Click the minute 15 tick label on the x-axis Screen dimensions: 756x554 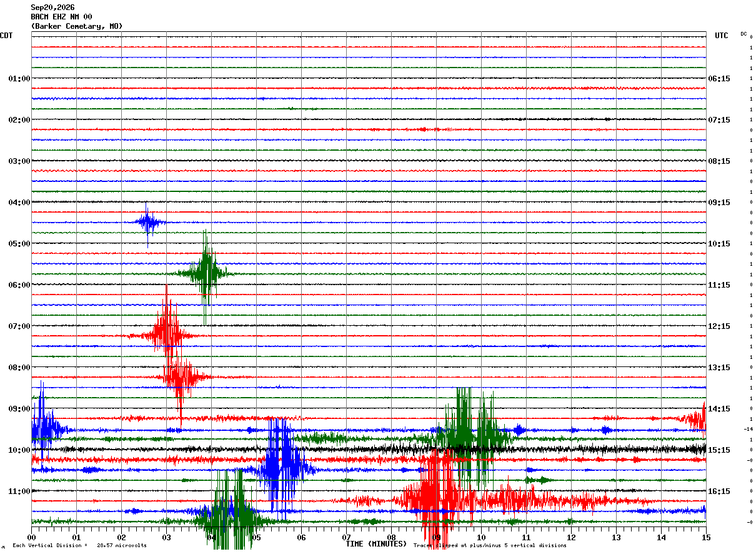(706, 537)
